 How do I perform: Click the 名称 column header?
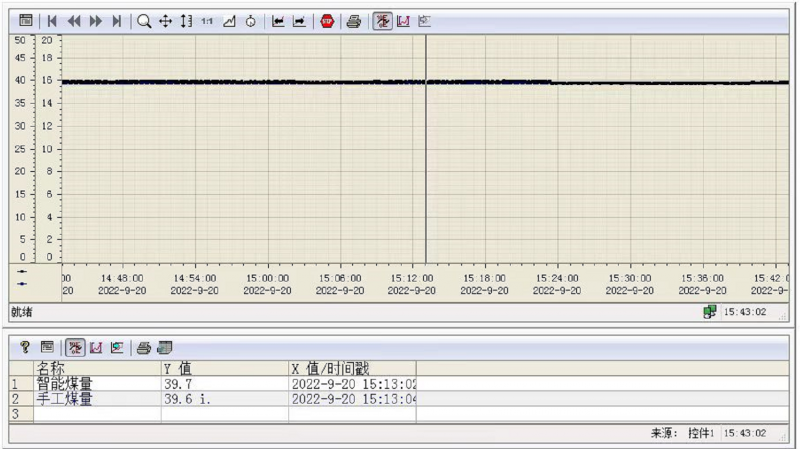tap(97, 369)
